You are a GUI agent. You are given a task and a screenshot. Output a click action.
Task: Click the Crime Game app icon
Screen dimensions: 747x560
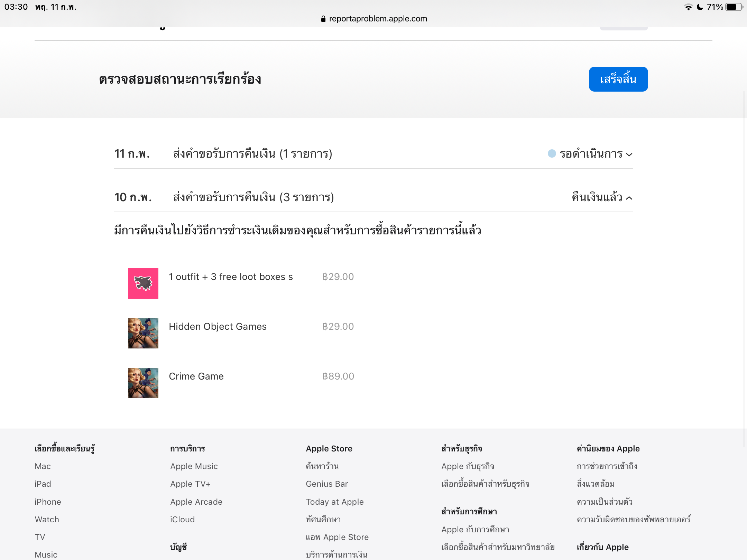coord(143,383)
